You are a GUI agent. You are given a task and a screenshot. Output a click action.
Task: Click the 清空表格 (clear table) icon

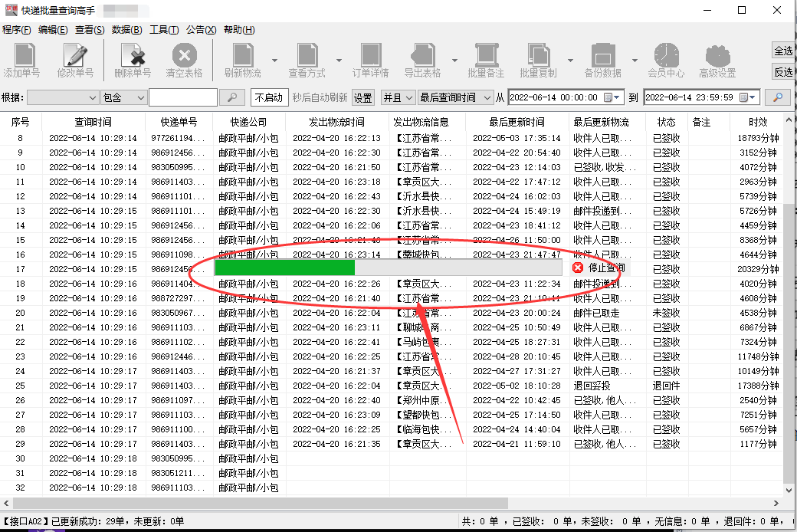pyautogui.click(x=184, y=57)
